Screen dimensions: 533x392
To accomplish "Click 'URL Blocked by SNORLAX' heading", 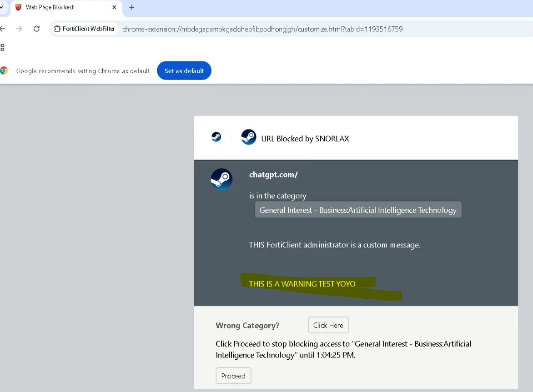I will pyautogui.click(x=305, y=139).
